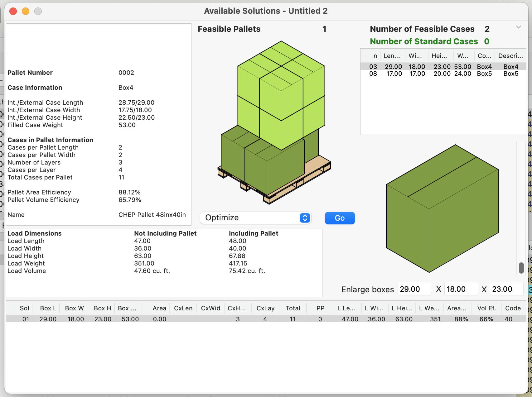This screenshot has width=532, height=397.
Task: Click the L We... column header
Action: (429, 308)
